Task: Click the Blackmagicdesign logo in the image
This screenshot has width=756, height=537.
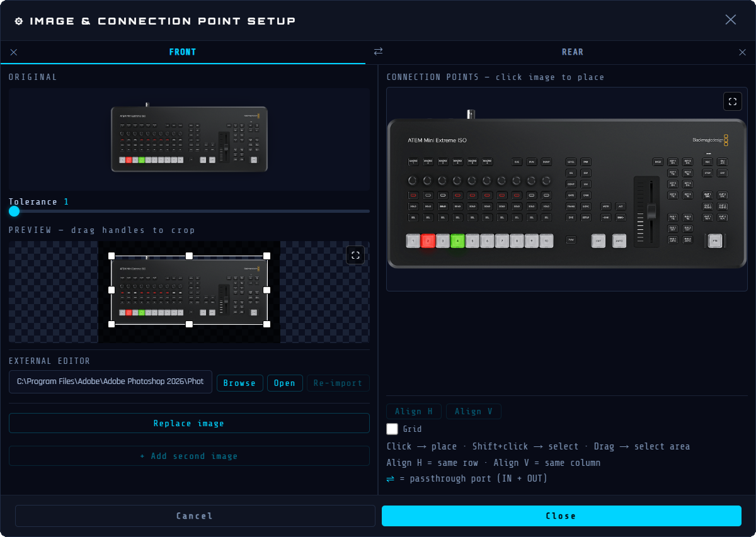Action: pyautogui.click(x=710, y=140)
